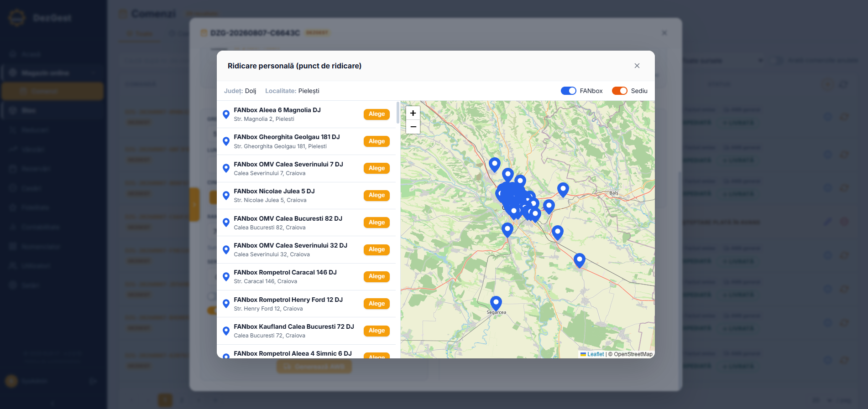Click the 'FANbox OMV Calea Bucuresti 82 DJ' name
This screenshot has width=868, height=409.
click(x=288, y=218)
